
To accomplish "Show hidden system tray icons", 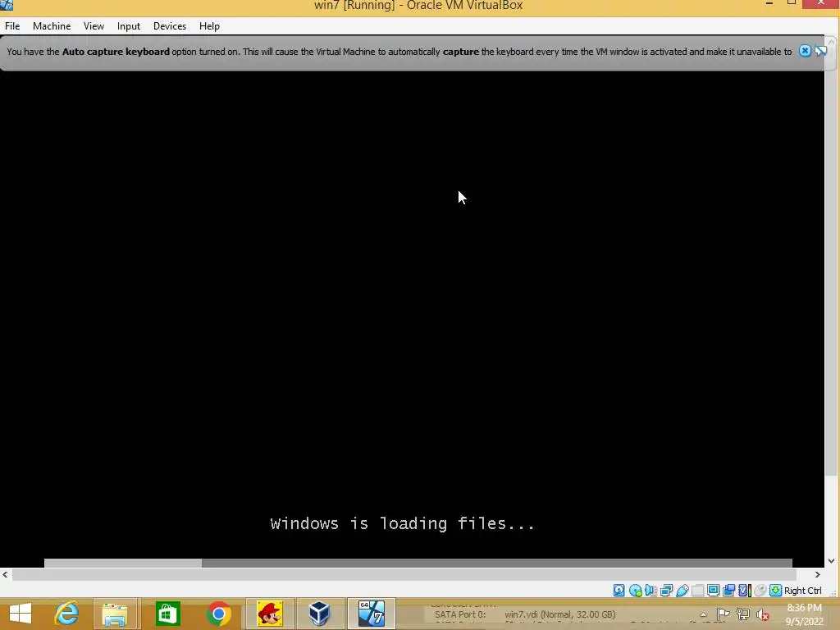I will [x=703, y=614].
